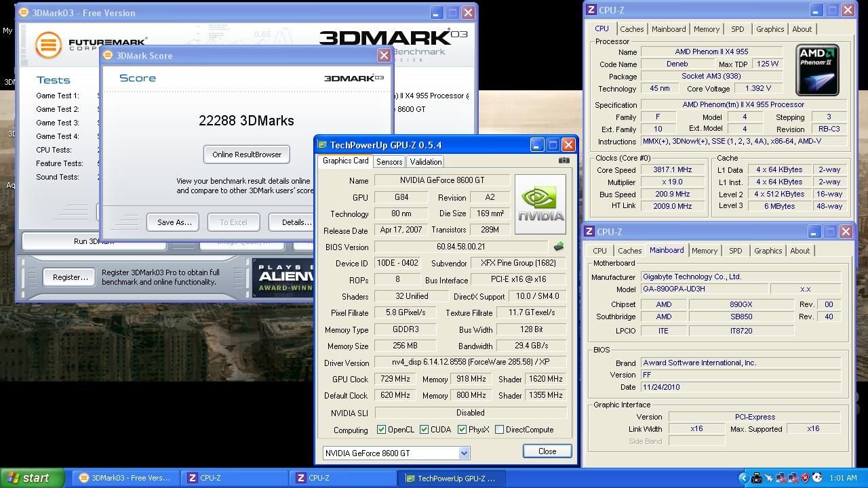Click the Run 3DMark button
The image size is (868, 488).
(x=94, y=241)
